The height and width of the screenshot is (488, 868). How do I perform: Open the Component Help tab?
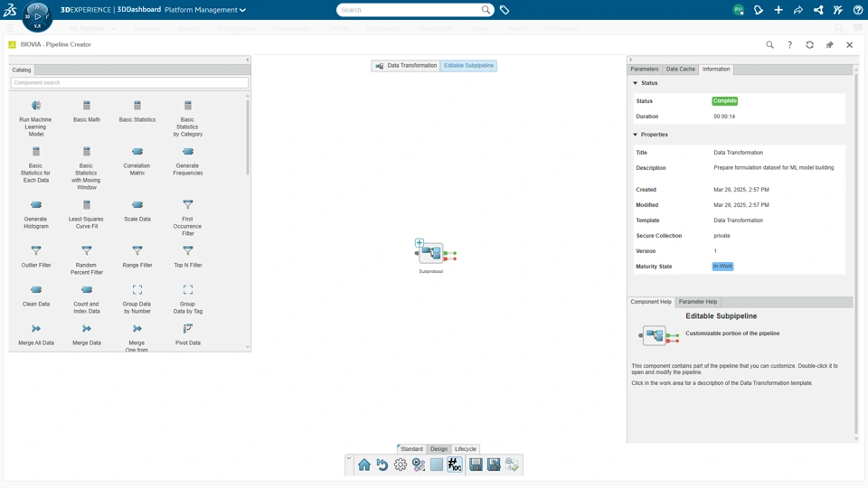[651, 302]
